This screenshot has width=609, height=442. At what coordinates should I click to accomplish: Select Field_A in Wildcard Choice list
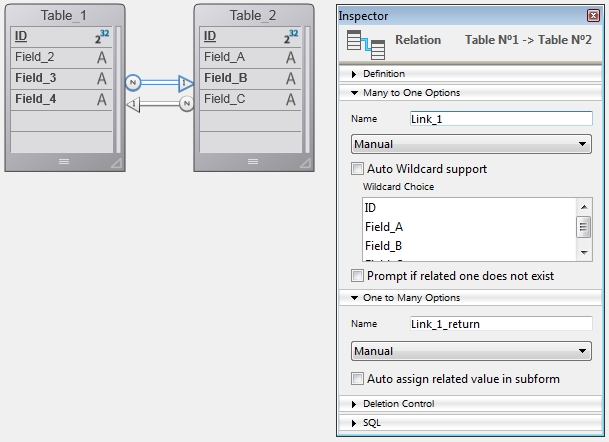click(x=384, y=227)
